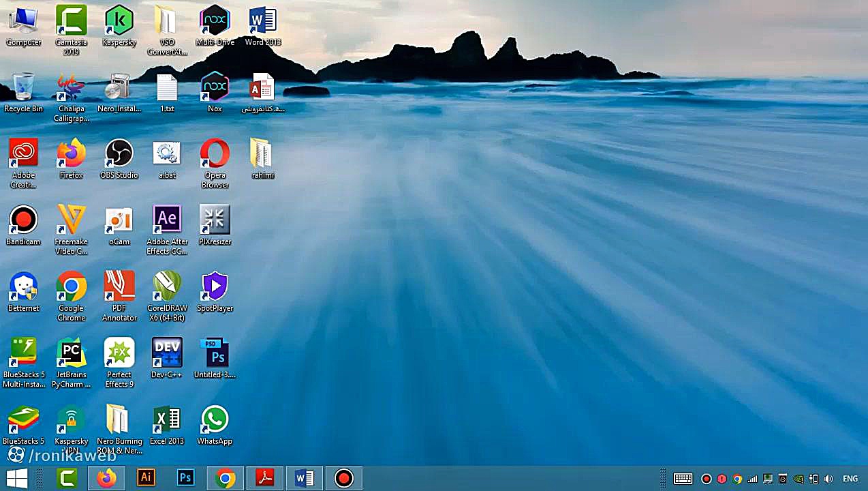The width and height of the screenshot is (868, 491).
Task: Switch to Bandicam in taskbar
Action: [x=344, y=479]
